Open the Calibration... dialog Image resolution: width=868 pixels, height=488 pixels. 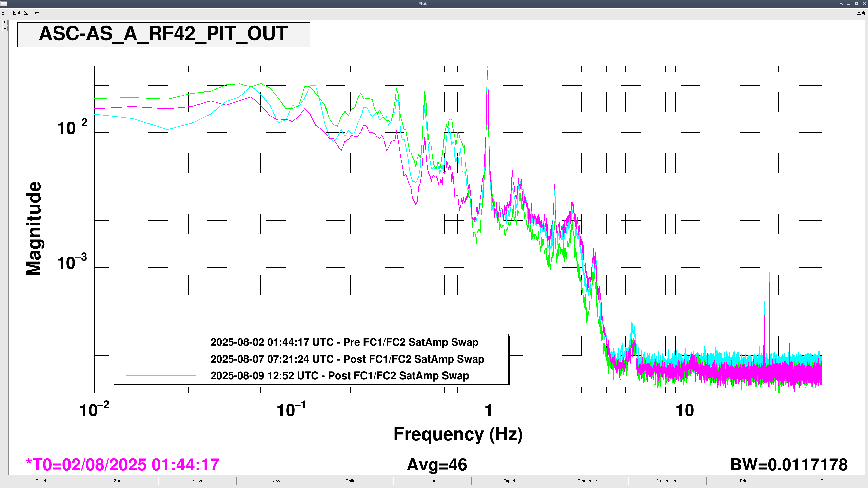667,481
